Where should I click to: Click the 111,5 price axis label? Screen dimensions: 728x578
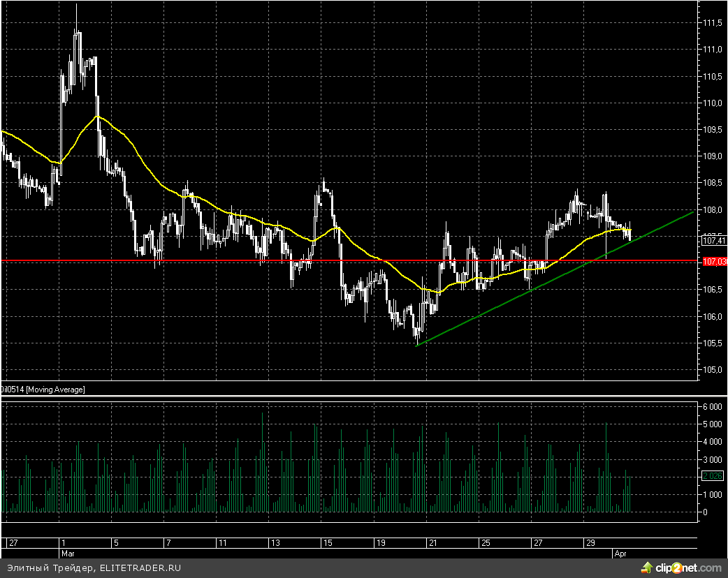point(713,23)
